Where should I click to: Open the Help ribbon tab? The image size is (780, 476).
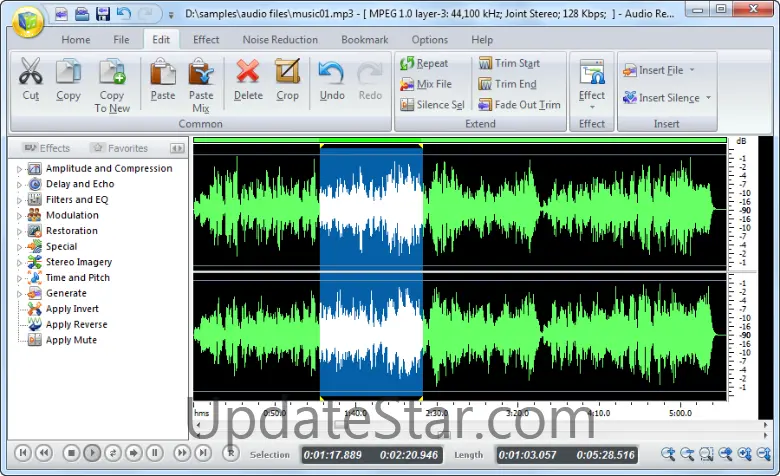point(482,40)
